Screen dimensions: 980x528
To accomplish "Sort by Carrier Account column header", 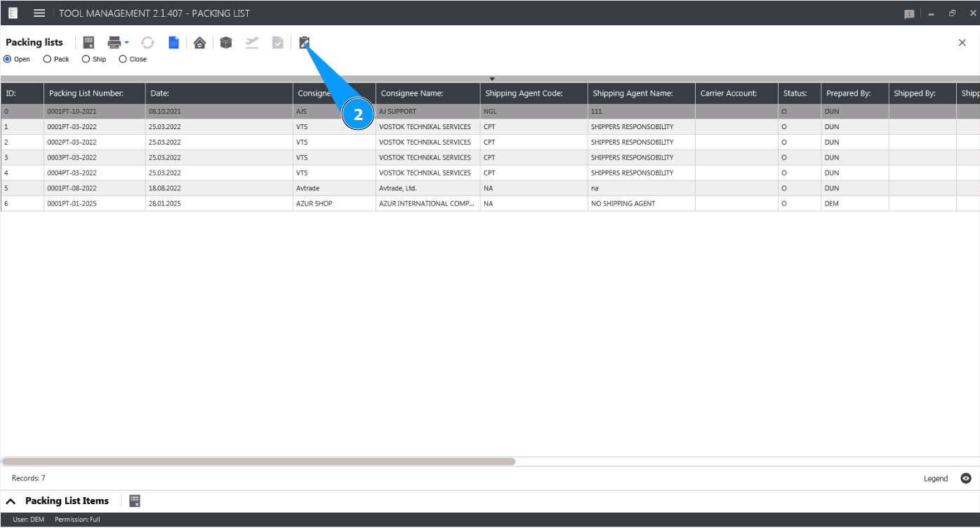I will pyautogui.click(x=737, y=93).
